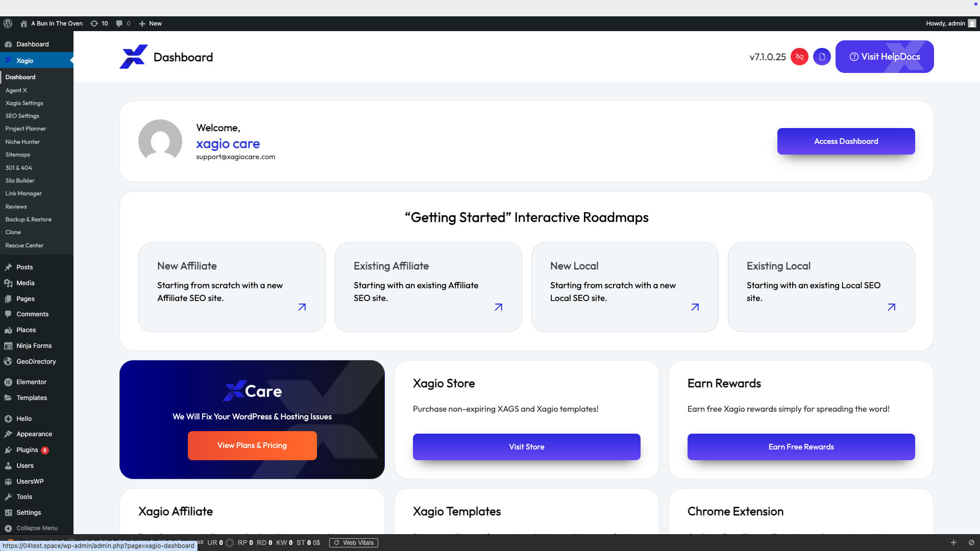This screenshot has width=980, height=551.
Task: Click the XCare logo in the banner
Action: (x=252, y=391)
